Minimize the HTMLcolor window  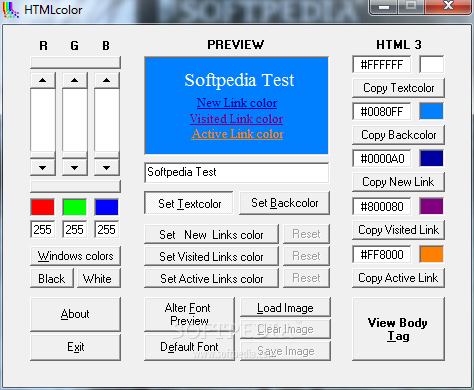point(384,7)
